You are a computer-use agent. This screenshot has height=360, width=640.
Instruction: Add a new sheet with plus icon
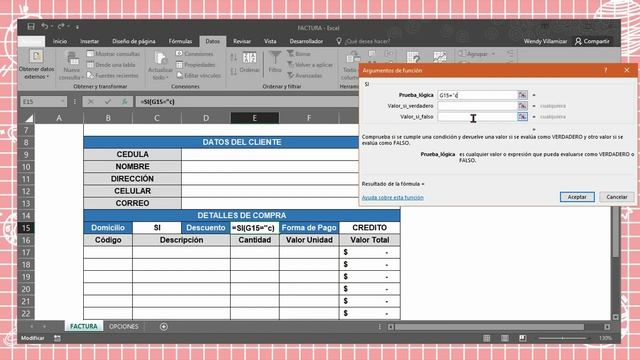[164, 327]
